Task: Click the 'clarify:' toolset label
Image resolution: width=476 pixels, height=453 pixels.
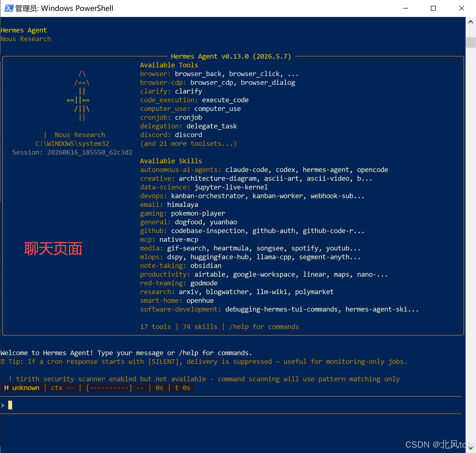Action: point(155,91)
